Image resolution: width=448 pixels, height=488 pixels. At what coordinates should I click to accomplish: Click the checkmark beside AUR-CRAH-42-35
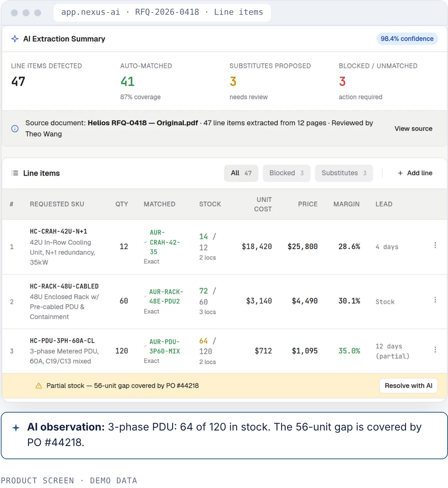coord(146,242)
